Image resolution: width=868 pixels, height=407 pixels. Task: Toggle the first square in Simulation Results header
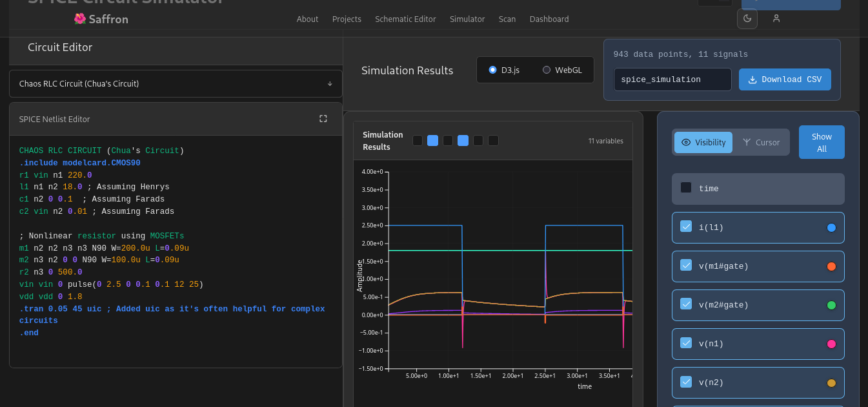(x=418, y=140)
